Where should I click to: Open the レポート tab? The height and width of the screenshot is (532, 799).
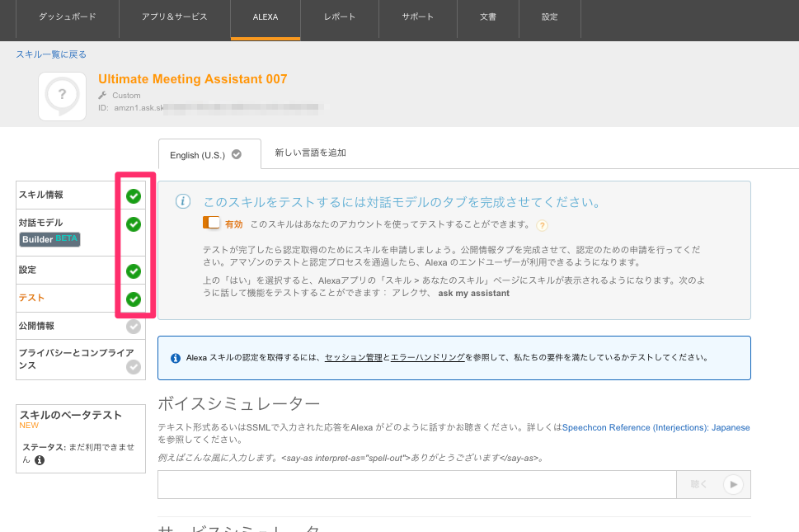click(x=340, y=16)
